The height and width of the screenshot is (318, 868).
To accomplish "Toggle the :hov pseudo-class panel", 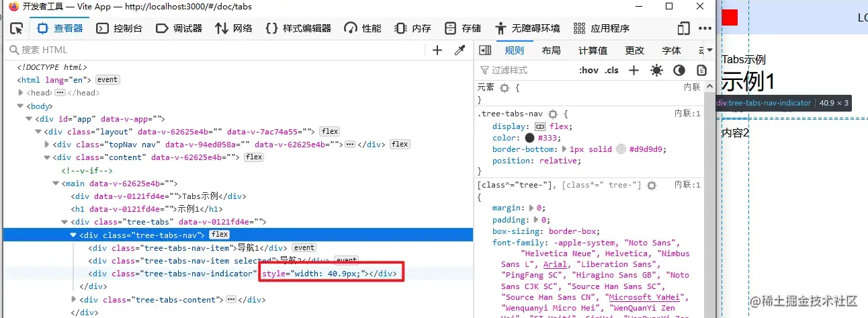I will 589,70.
